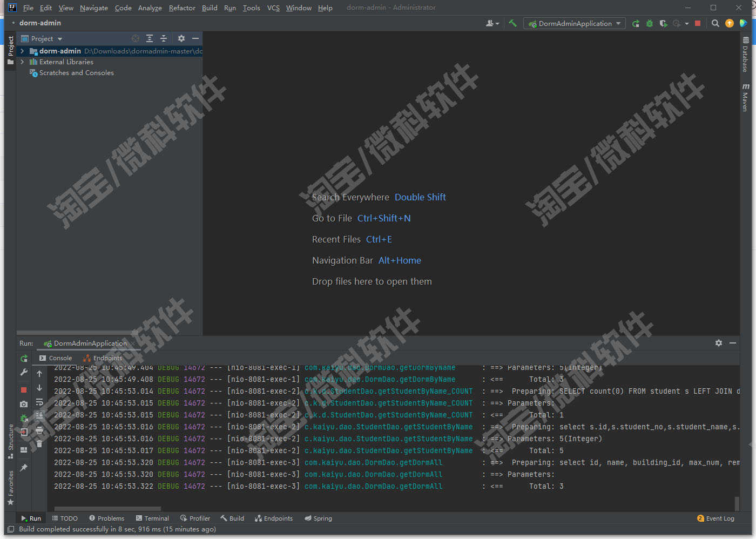756x539 pixels.
Task: Open the Spring tool window
Action: tap(318, 518)
